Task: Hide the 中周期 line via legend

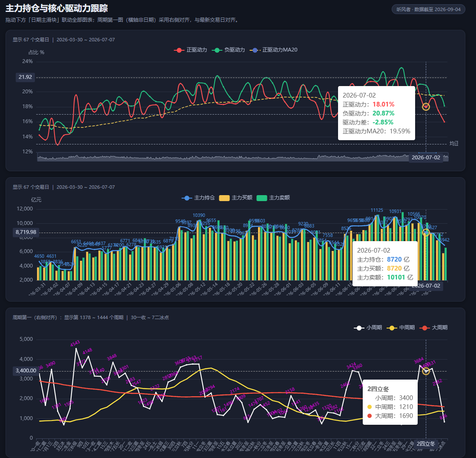Action: (400, 327)
